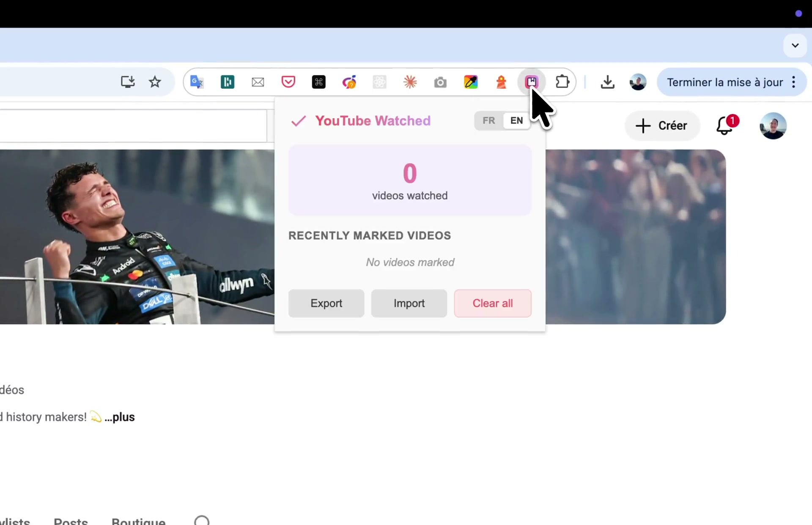This screenshot has height=525, width=812.
Task: Bookmark this page with the star
Action: [x=155, y=82]
